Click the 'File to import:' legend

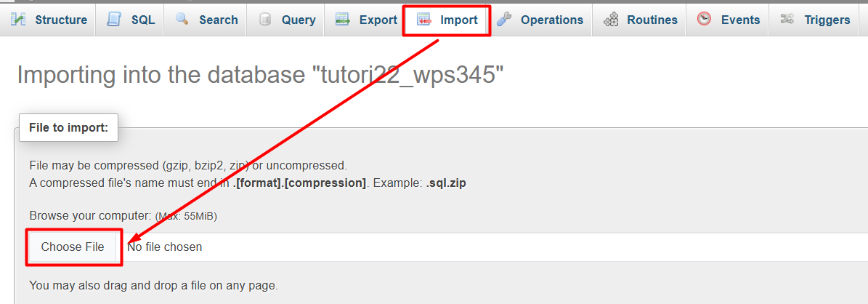pos(69,127)
